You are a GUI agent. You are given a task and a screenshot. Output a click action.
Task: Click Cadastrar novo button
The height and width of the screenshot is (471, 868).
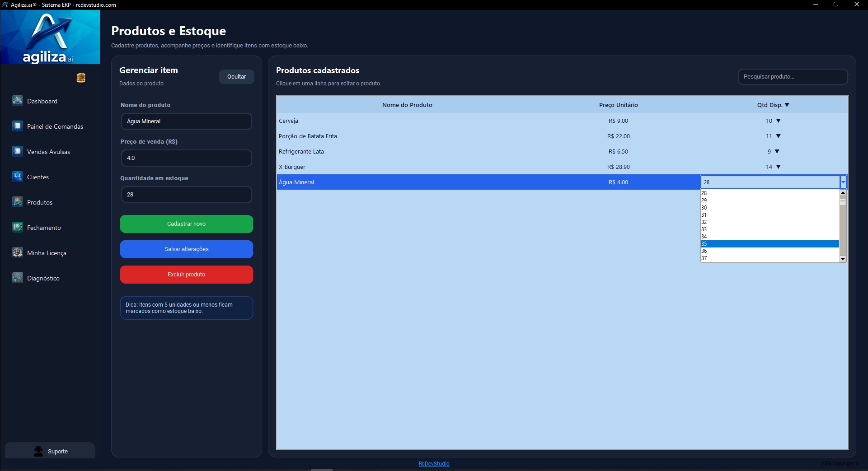(x=187, y=224)
